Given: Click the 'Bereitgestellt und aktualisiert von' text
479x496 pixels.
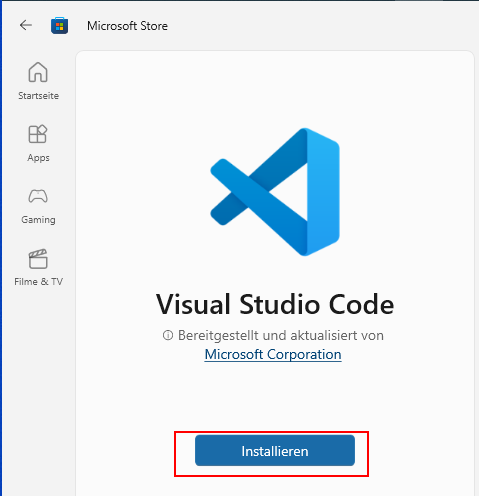Looking at the screenshot, I should 281,335.
